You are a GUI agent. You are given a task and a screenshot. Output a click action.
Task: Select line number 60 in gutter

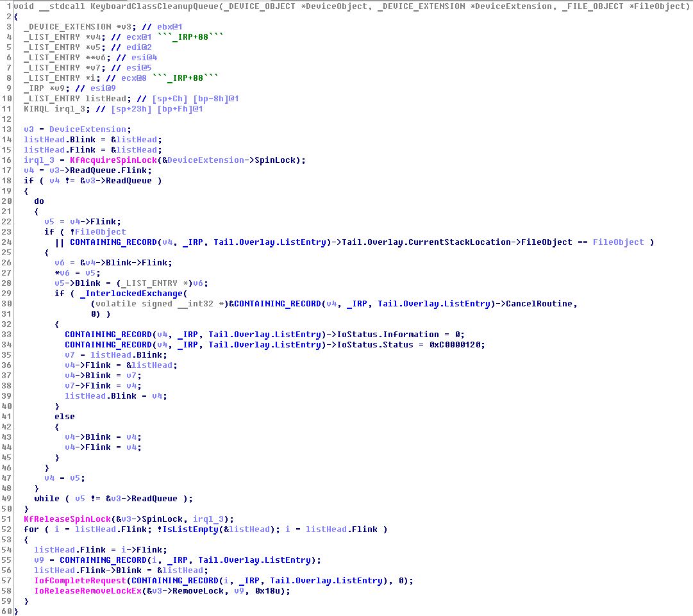6,612
